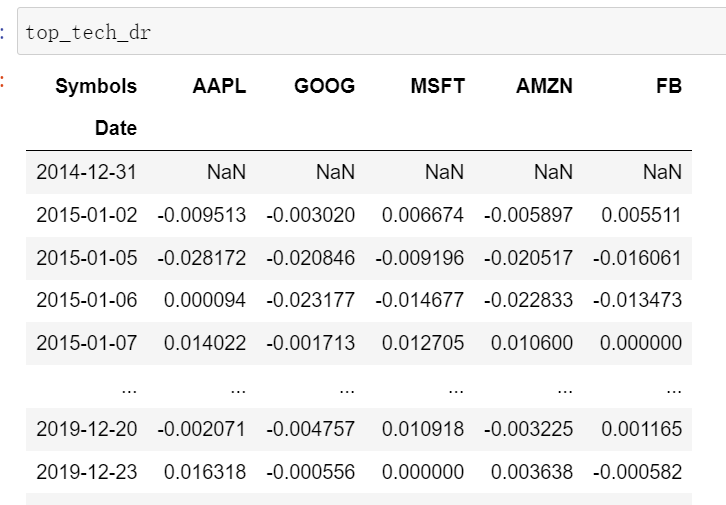Click the top_tech_dr code input cell
726x505 pixels.
point(370,32)
